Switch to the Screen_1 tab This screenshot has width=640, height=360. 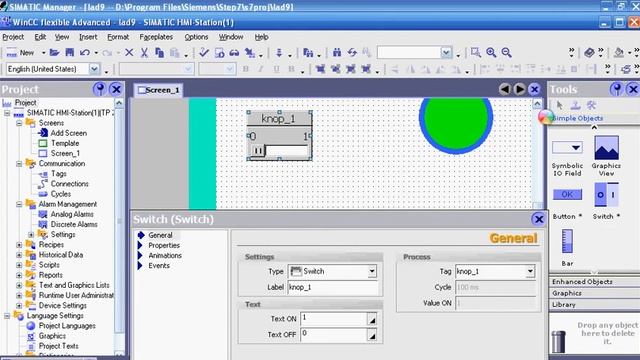coord(159,90)
